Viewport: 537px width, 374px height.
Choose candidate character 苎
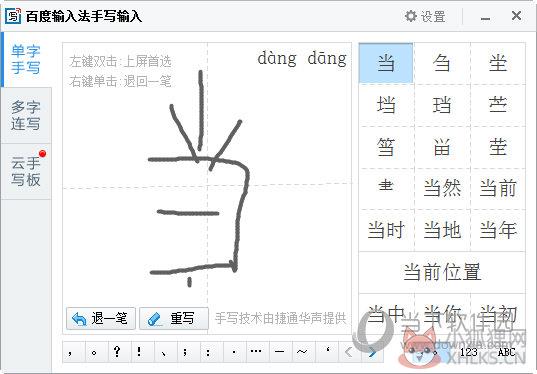(x=498, y=105)
